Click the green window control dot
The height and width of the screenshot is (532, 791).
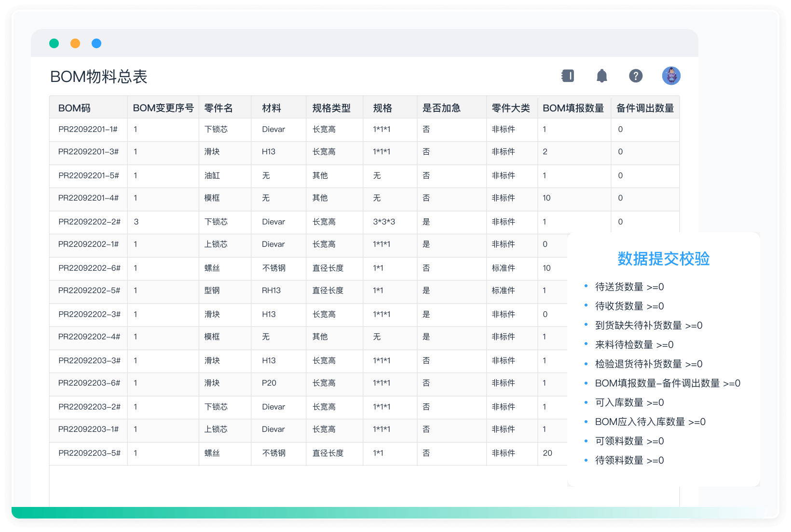54,43
